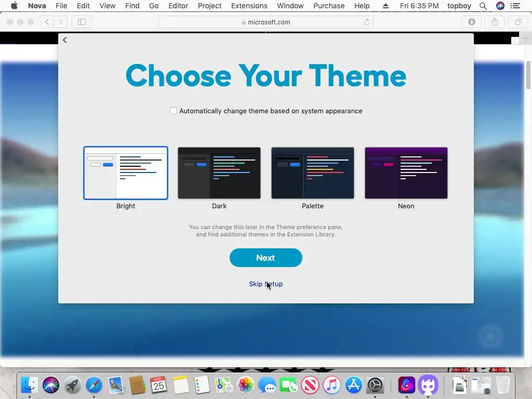The width and height of the screenshot is (532, 399).
Task: Click the Skip Setup link
Action: pyautogui.click(x=265, y=284)
